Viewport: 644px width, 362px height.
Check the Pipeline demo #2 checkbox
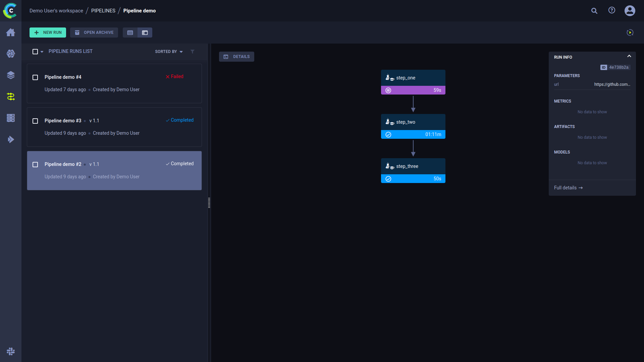point(35,165)
